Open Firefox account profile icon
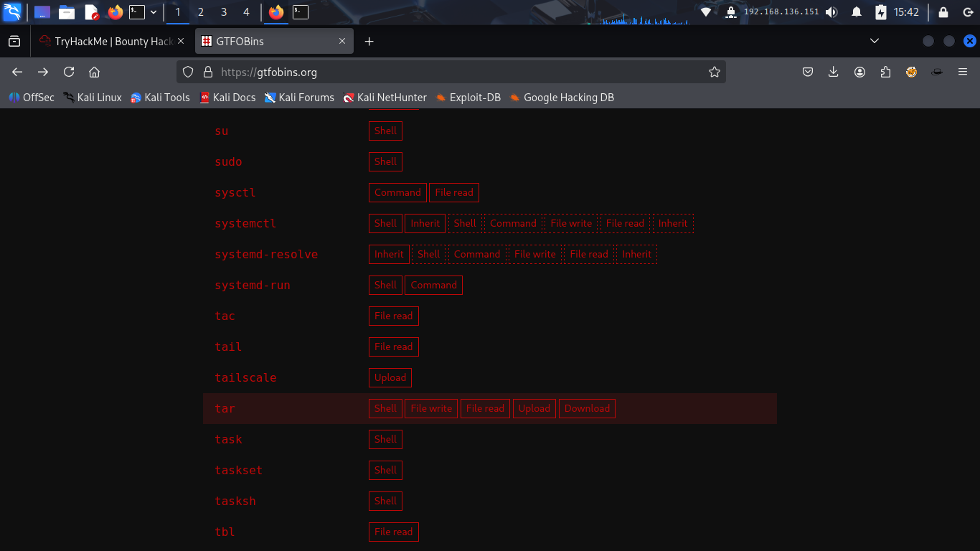The width and height of the screenshot is (980, 551). [859, 72]
